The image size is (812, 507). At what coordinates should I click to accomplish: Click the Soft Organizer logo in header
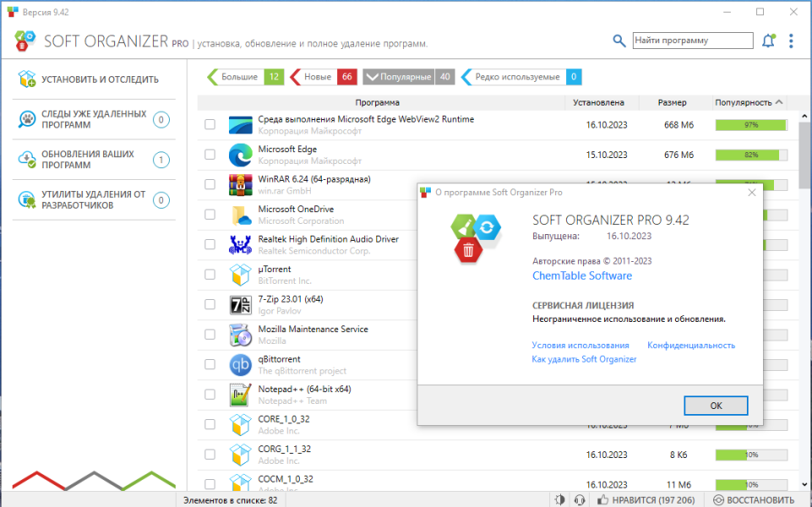[25, 41]
